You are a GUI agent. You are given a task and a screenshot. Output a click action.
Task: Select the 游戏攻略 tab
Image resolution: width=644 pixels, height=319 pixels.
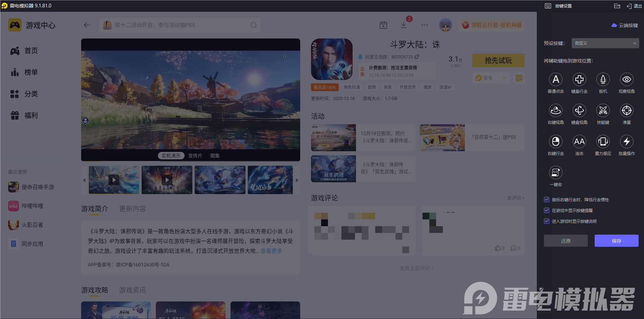(x=95, y=290)
